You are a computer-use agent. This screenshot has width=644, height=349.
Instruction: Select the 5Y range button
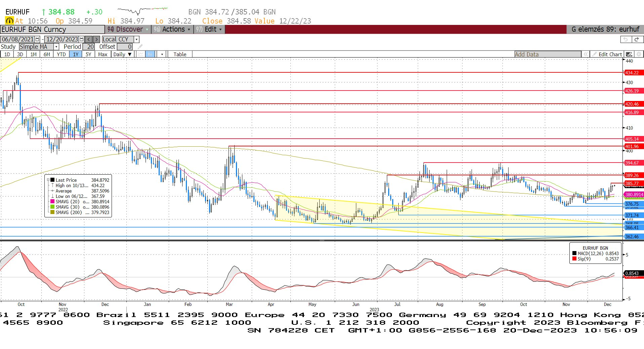tap(88, 54)
